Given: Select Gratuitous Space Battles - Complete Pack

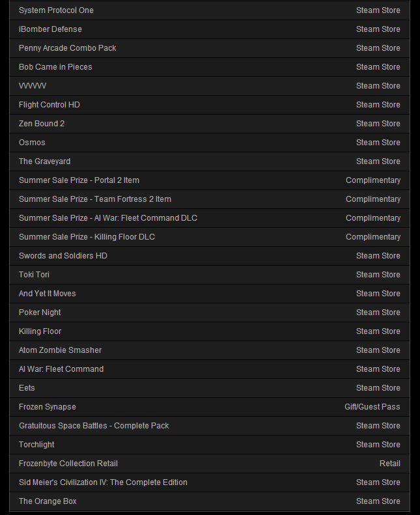Looking at the screenshot, I should (x=210, y=426).
